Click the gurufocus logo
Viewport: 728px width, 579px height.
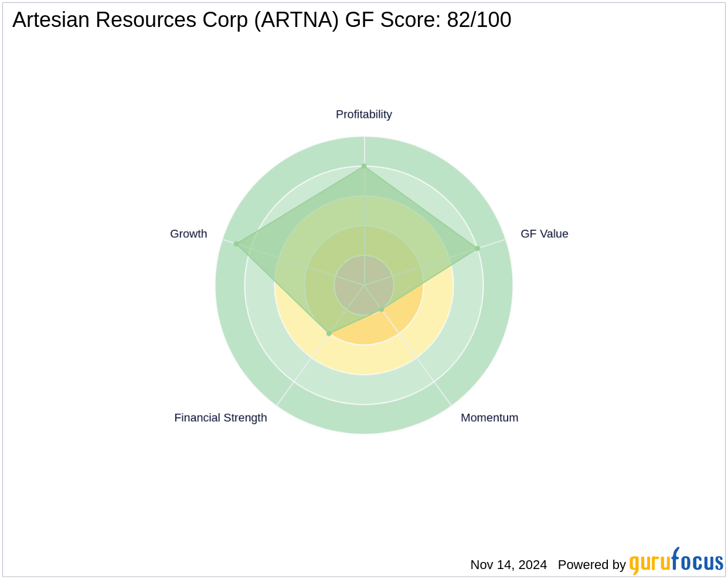click(x=676, y=561)
